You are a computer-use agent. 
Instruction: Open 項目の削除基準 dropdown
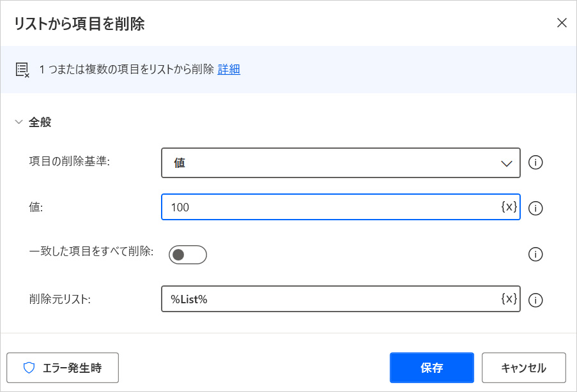point(341,163)
